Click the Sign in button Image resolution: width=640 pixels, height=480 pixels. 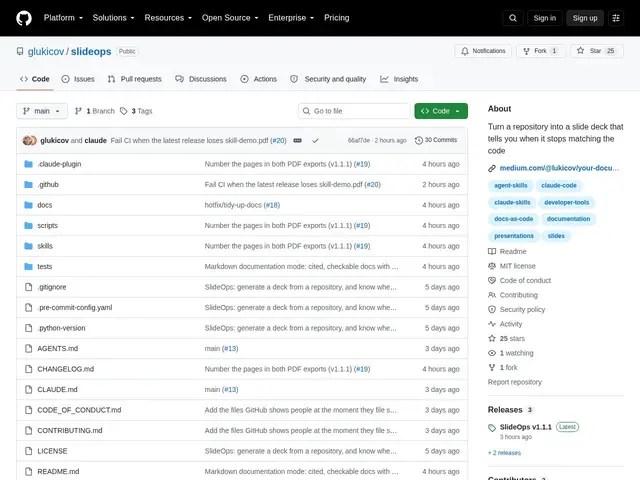(544, 18)
